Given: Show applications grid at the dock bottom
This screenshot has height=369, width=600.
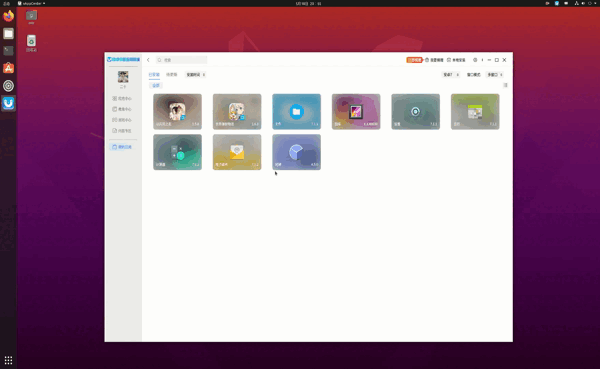Looking at the screenshot, I should (x=8, y=360).
